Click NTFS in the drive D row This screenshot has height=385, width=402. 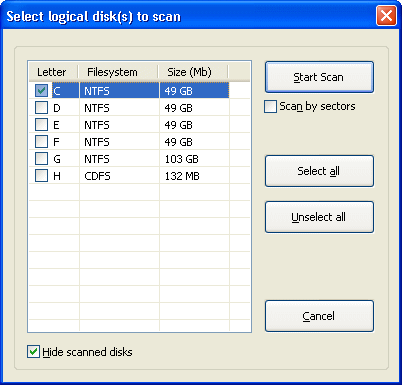(x=97, y=108)
